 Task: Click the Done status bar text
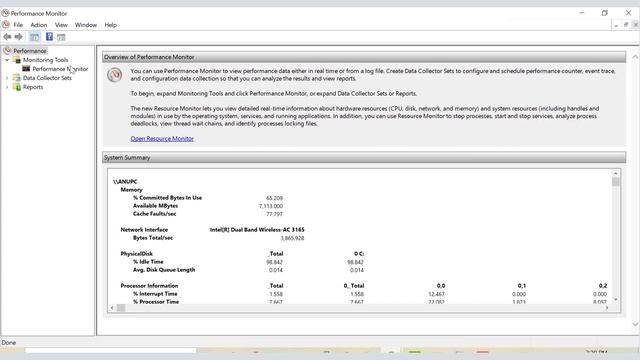tap(9, 343)
